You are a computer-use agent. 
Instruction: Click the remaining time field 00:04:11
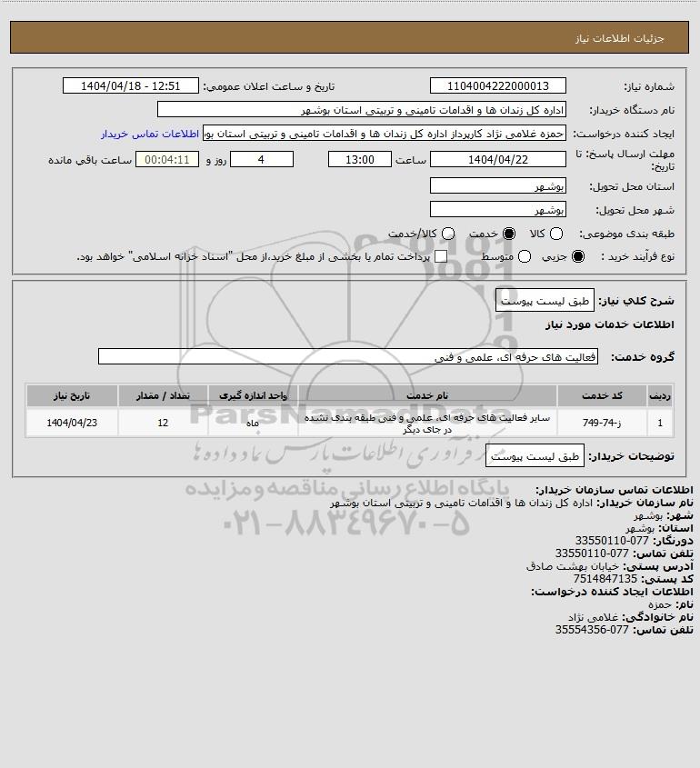pos(167,160)
